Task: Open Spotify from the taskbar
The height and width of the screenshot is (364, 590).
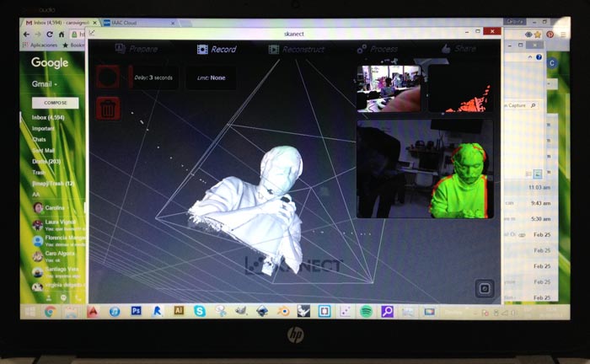Action: click(366, 312)
